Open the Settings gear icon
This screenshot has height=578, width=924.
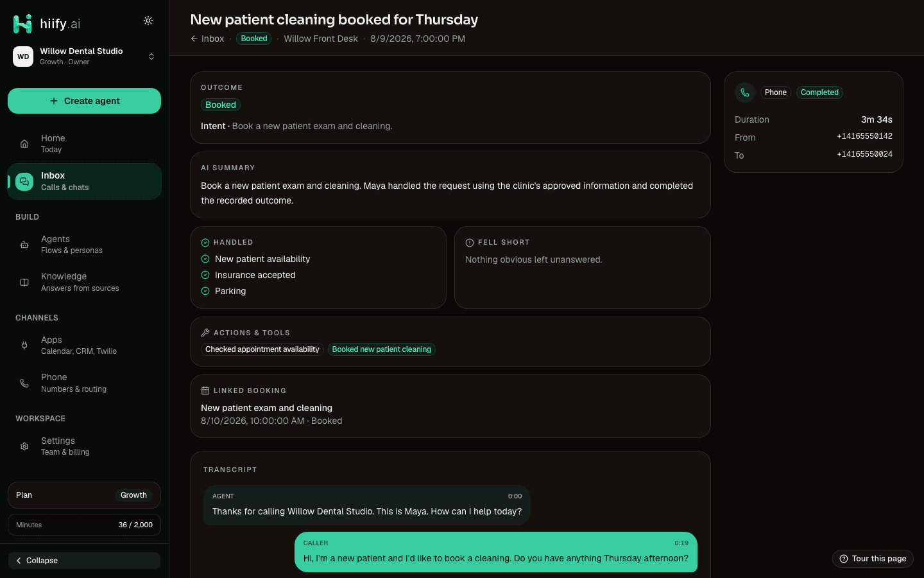tap(24, 446)
